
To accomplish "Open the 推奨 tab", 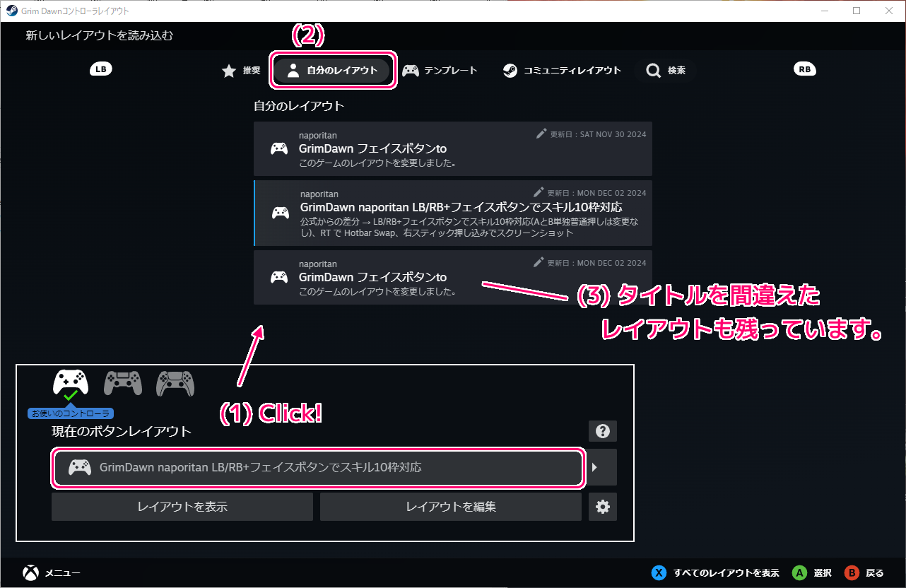I will 242,71.
